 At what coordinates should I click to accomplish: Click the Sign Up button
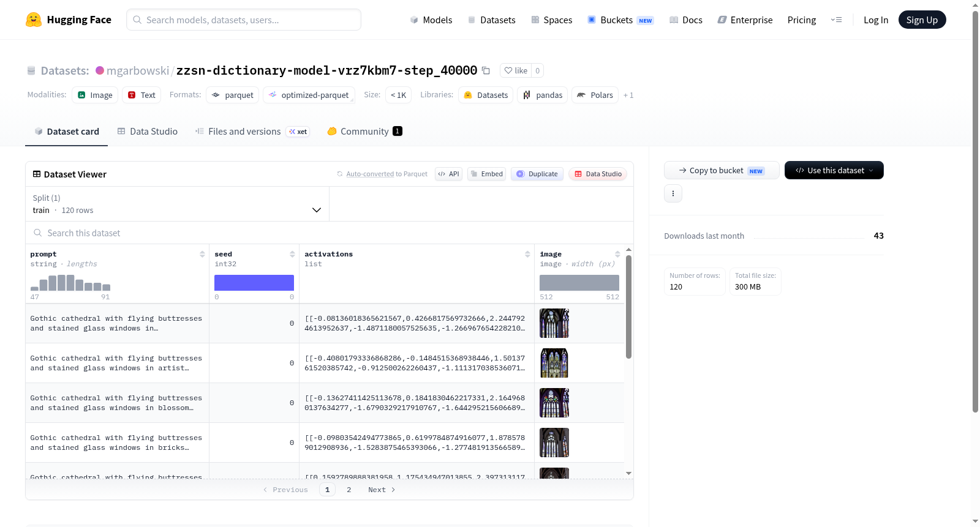pos(922,20)
